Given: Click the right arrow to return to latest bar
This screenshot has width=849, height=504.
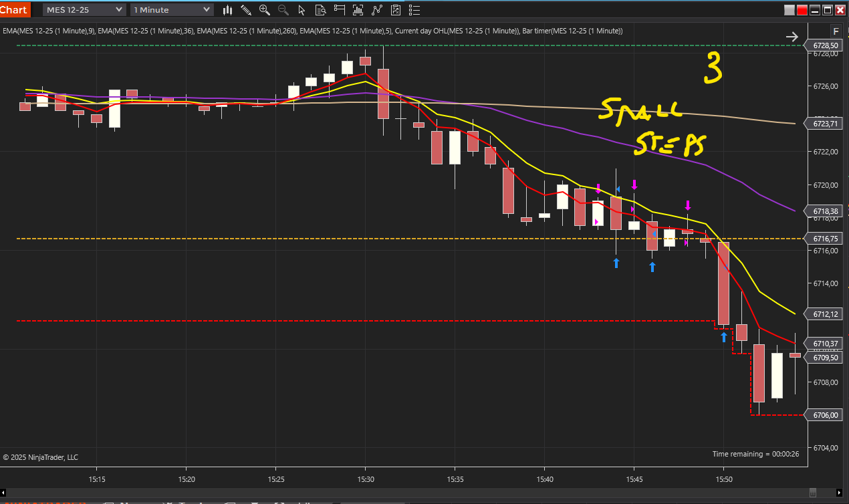Looking at the screenshot, I should (792, 37).
